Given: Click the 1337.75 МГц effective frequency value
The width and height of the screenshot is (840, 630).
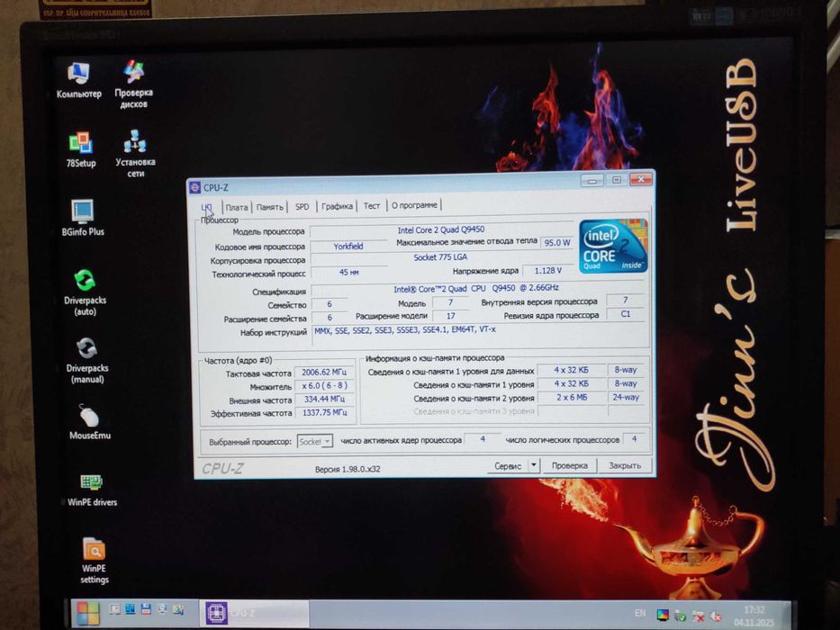Looking at the screenshot, I should click(323, 412).
